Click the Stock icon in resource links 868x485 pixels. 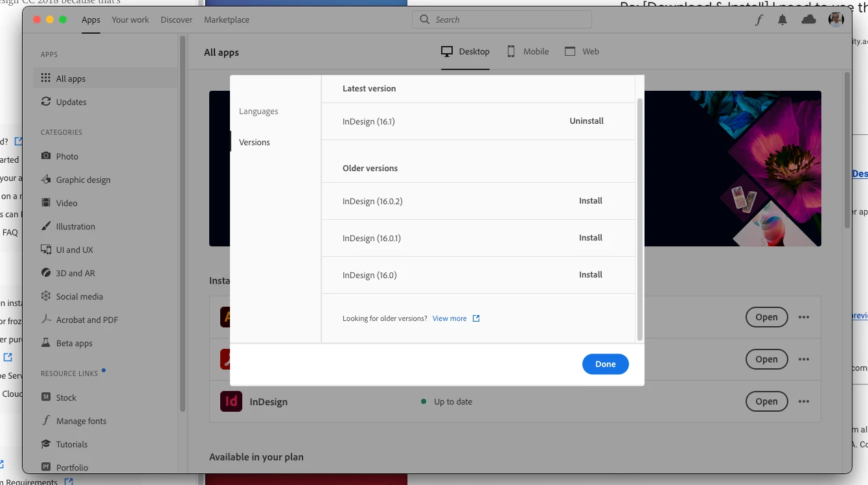click(45, 397)
